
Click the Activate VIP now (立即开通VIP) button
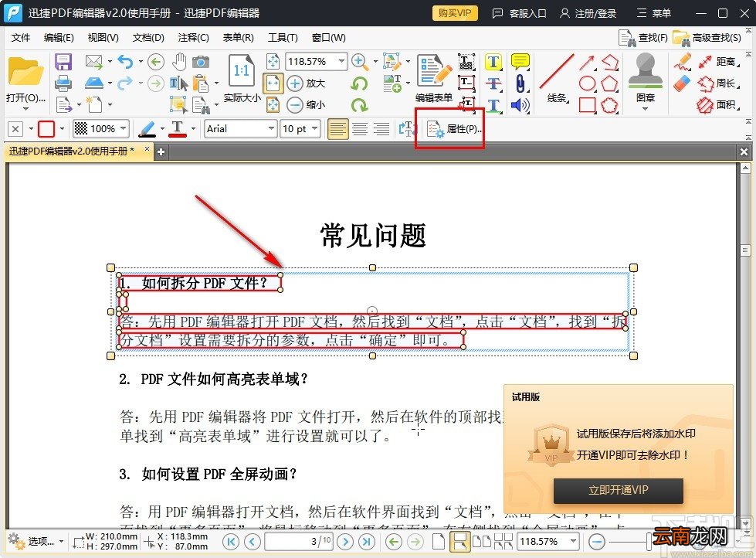618,491
